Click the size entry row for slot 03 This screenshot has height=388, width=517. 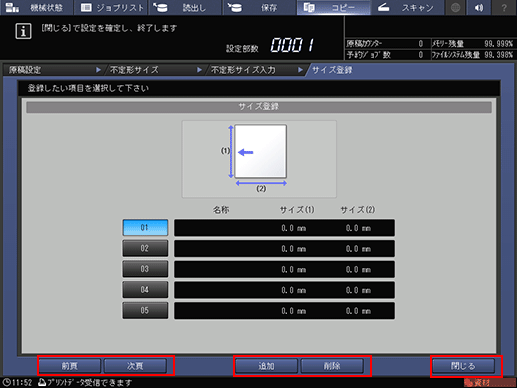point(284,269)
